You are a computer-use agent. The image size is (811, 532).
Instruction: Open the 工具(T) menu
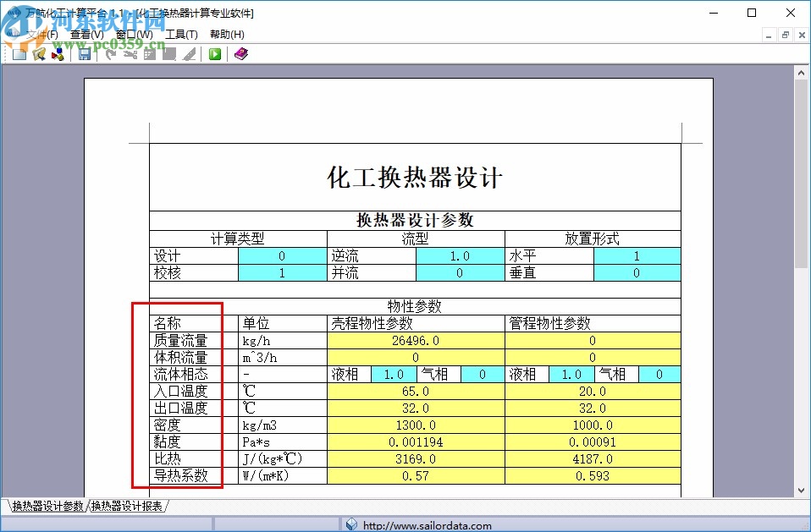pyautogui.click(x=181, y=34)
